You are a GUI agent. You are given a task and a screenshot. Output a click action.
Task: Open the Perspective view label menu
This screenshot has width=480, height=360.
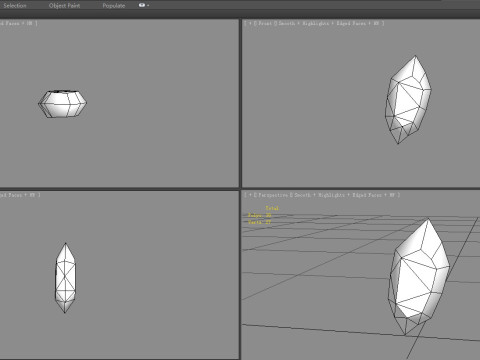tap(273, 195)
